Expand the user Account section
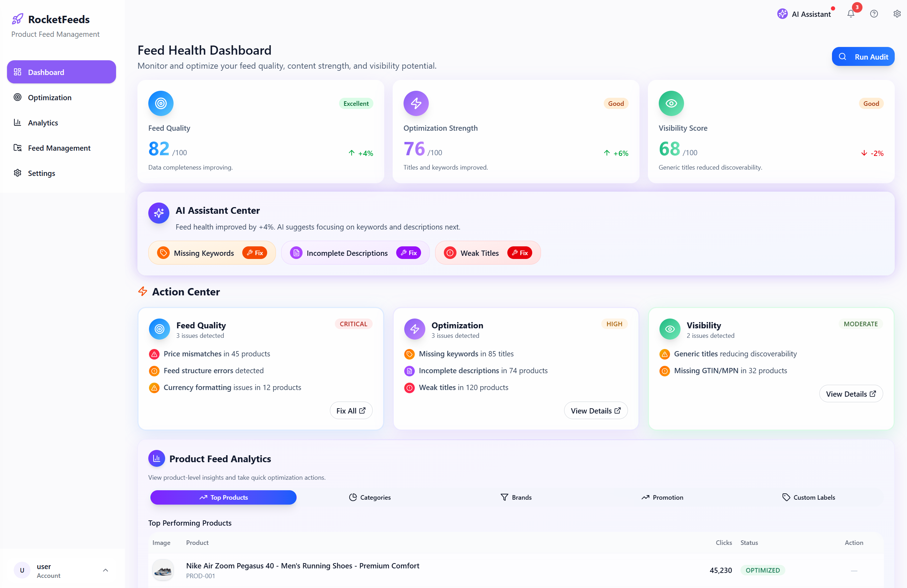The image size is (907, 588). (x=106, y=570)
